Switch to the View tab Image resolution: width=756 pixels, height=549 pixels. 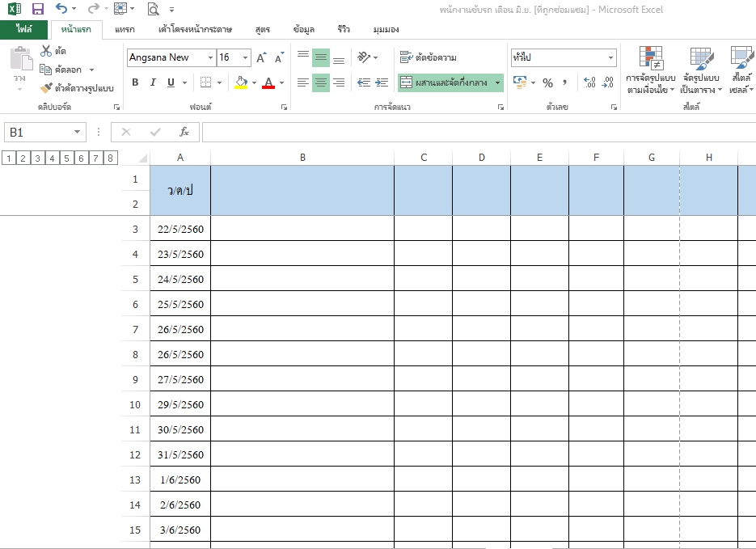click(x=386, y=29)
